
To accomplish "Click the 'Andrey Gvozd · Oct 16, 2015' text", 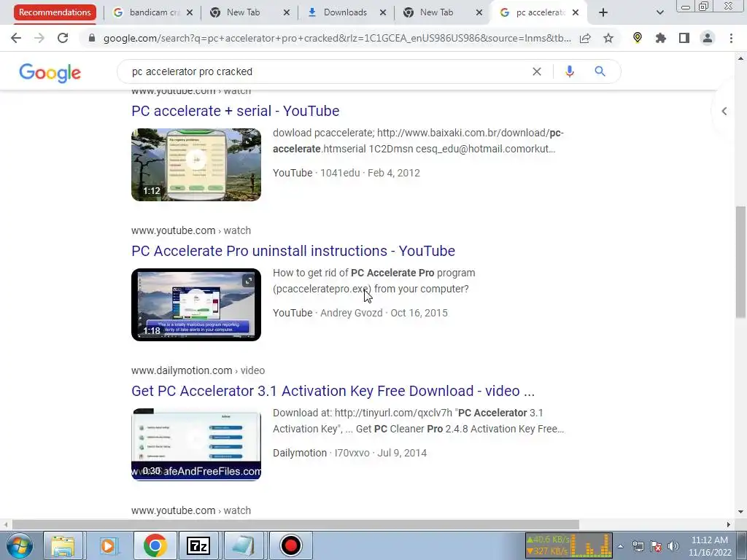I will [x=384, y=313].
